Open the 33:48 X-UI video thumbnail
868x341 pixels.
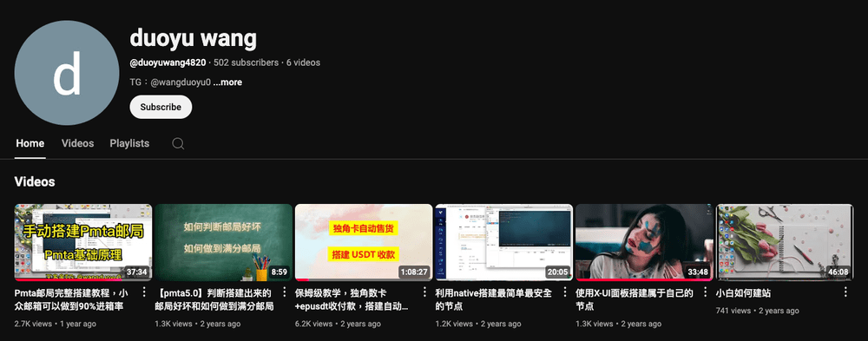point(644,242)
